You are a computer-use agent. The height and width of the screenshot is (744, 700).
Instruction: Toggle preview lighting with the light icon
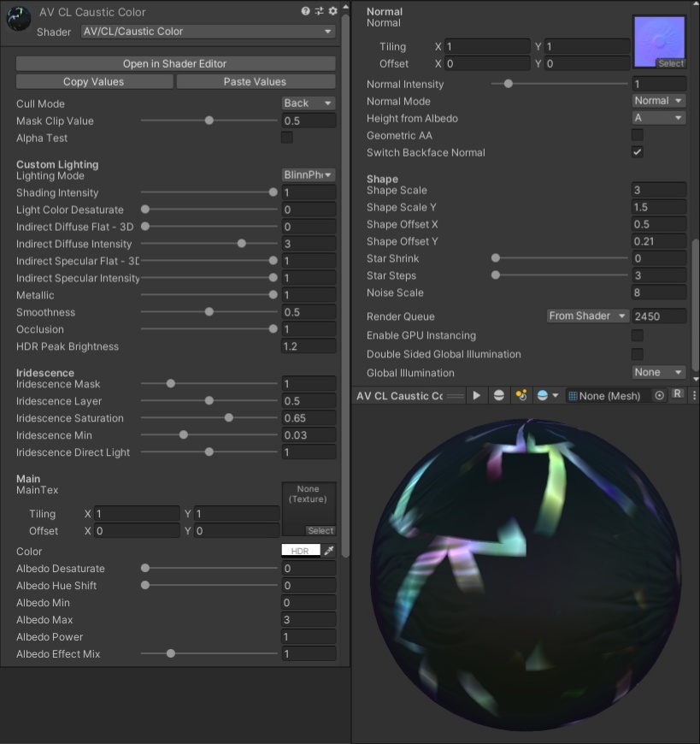pos(520,395)
